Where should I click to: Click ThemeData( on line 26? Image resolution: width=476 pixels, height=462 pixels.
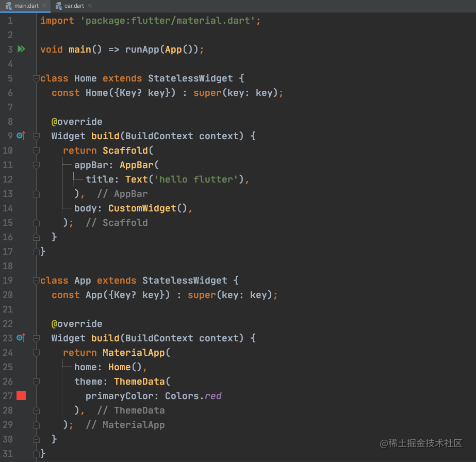[142, 382]
